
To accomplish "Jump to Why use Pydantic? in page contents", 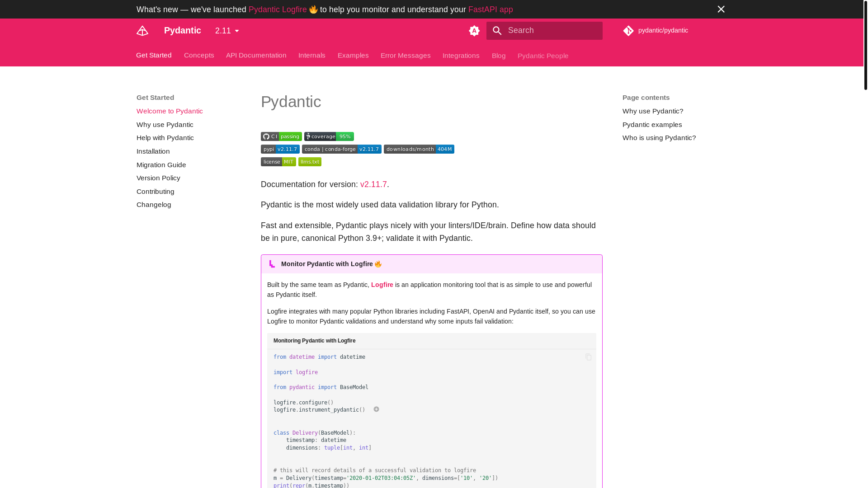I will [x=653, y=111].
